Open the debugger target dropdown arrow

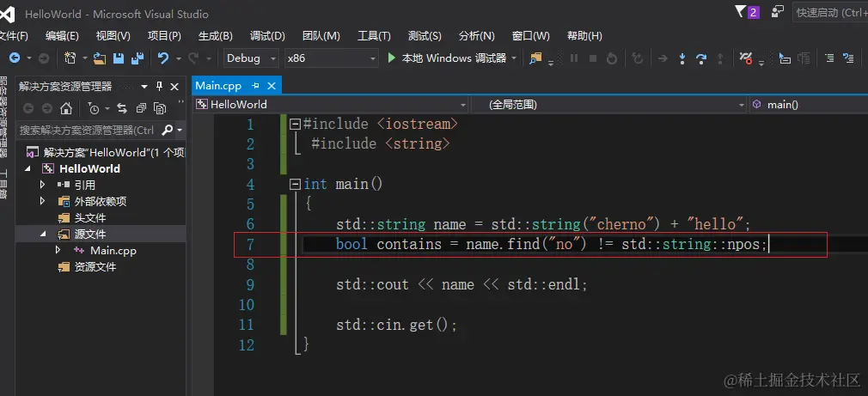[514, 58]
